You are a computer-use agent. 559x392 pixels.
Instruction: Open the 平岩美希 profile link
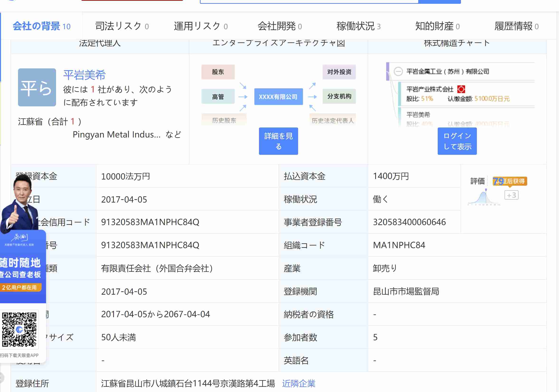tap(84, 75)
